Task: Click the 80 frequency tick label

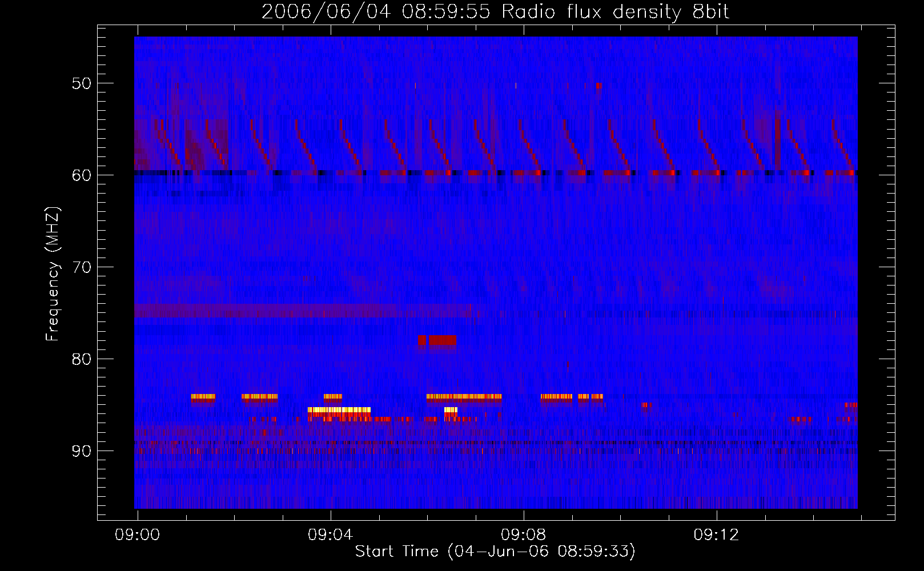Action: [81, 359]
